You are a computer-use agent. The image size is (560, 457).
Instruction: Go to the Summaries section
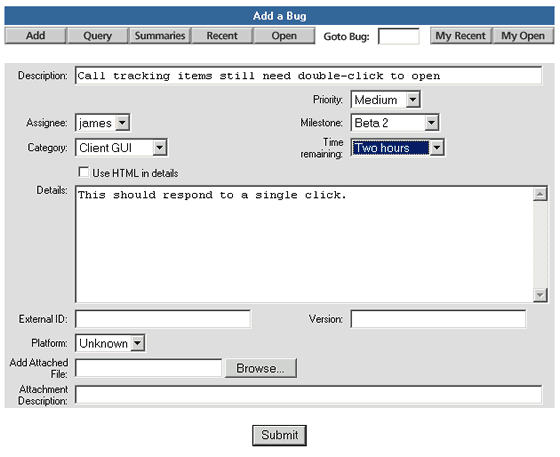click(x=160, y=36)
